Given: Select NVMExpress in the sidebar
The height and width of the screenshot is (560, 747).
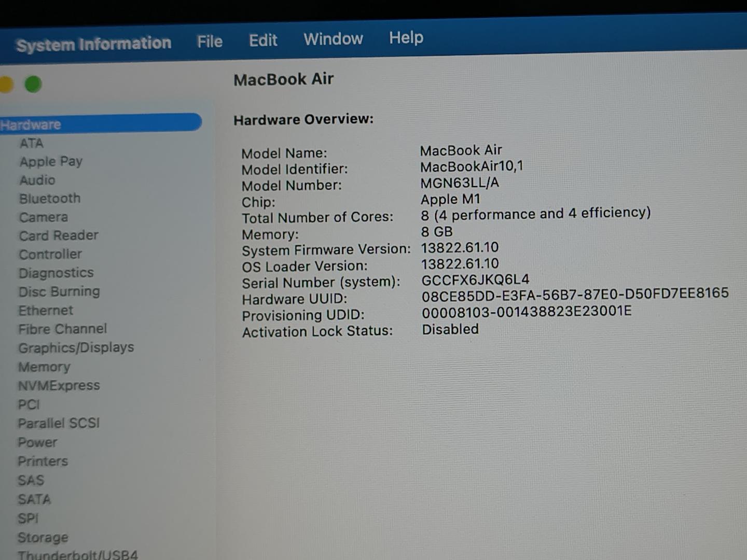Looking at the screenshot, I should point(59,386).
